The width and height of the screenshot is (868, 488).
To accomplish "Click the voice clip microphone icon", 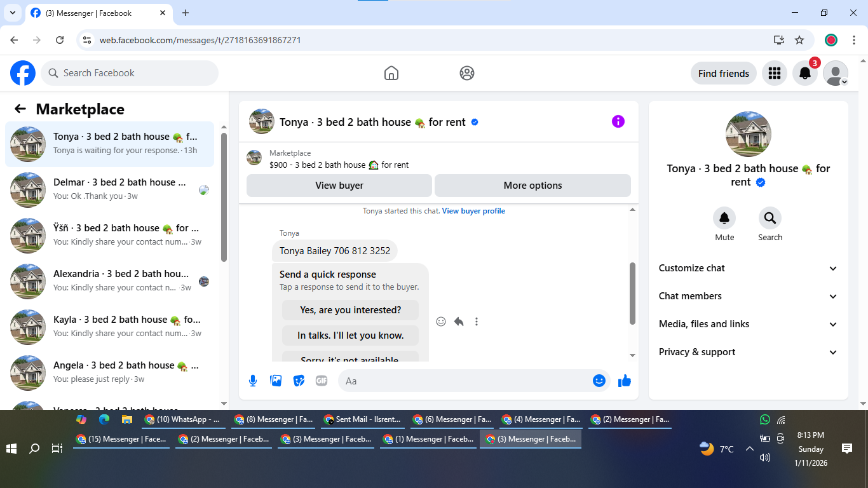I will tap(253, 381).
